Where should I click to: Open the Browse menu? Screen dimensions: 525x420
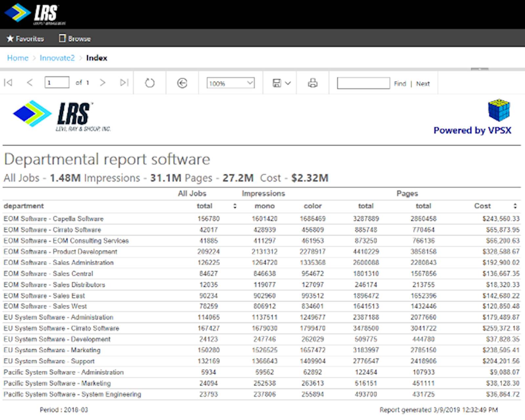(75, 39)
